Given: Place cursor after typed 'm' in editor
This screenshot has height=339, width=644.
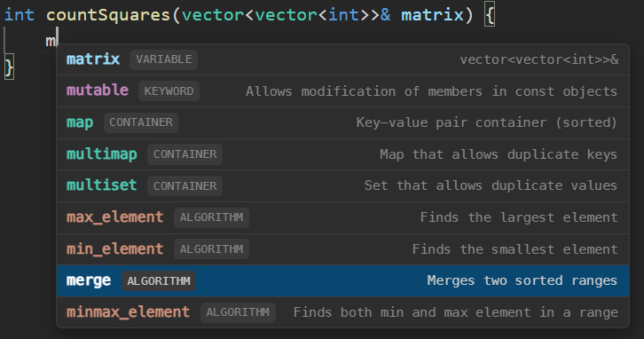Looking at the screenshot, I should tap(58, 41).
